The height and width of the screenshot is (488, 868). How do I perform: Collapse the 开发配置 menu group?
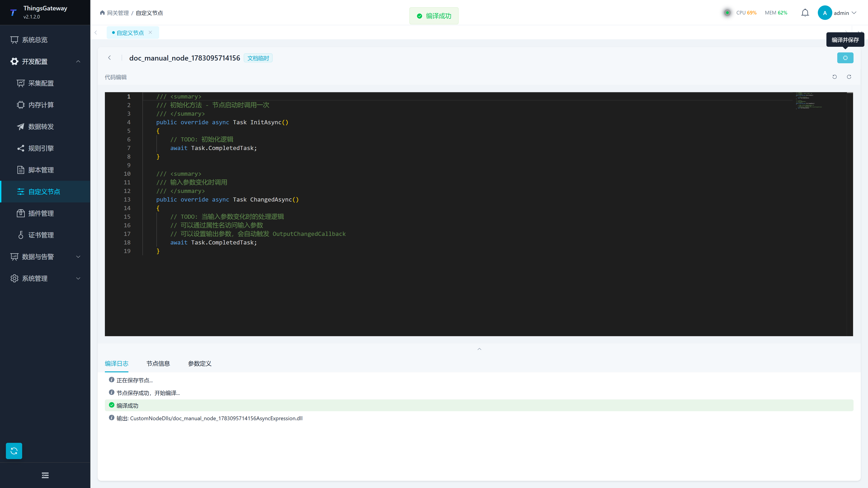(45, 61)
